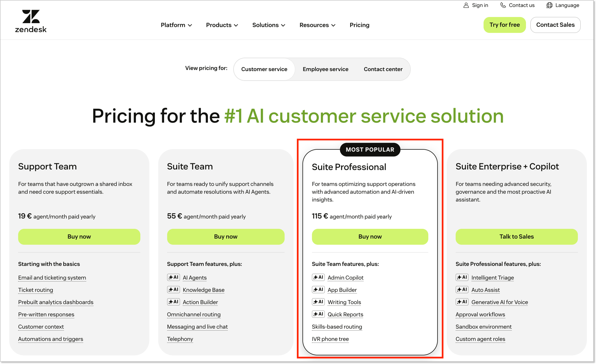Open Messaging and live chat link
The width and height of the screenshot is (596, 364).
pos(197,327)
